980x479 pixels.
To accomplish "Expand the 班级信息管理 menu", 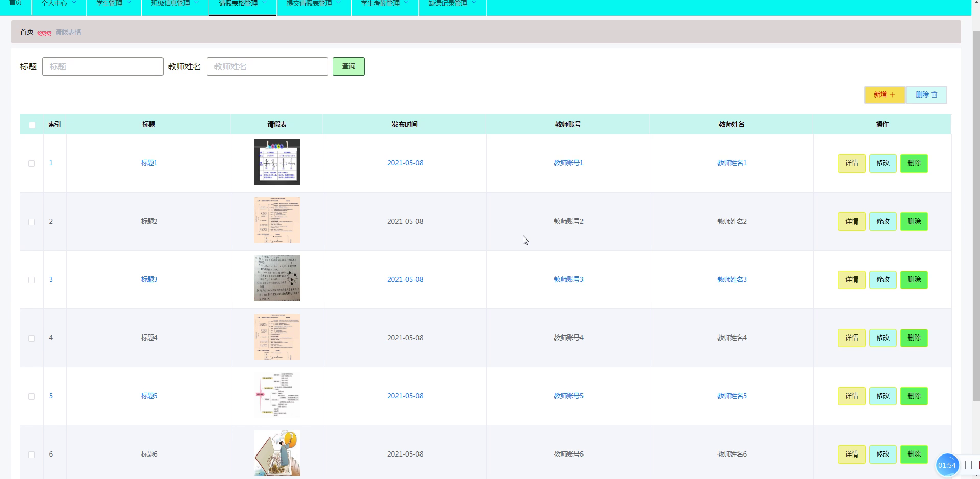I will point(175,4).
